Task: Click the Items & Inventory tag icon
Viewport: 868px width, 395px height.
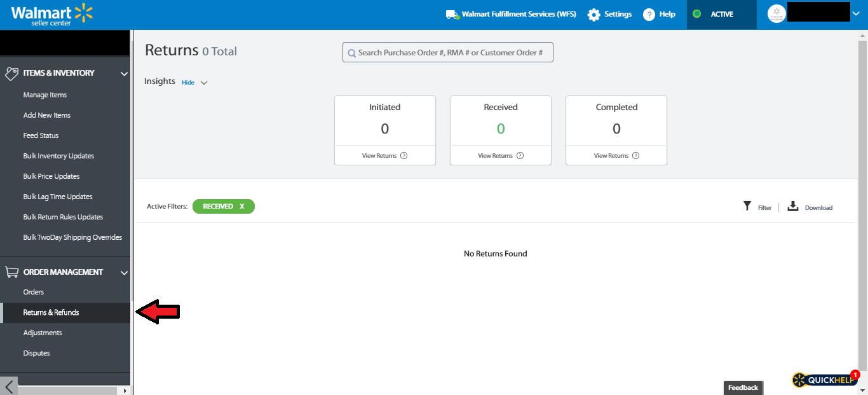Action: (x=11, y=73)
